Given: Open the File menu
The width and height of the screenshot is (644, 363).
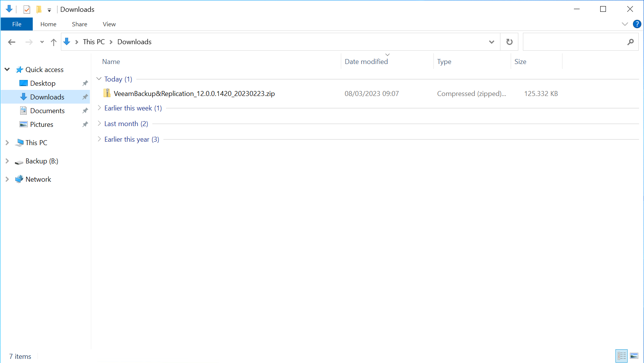Looking at the screenshot, I should click(17, 24).
